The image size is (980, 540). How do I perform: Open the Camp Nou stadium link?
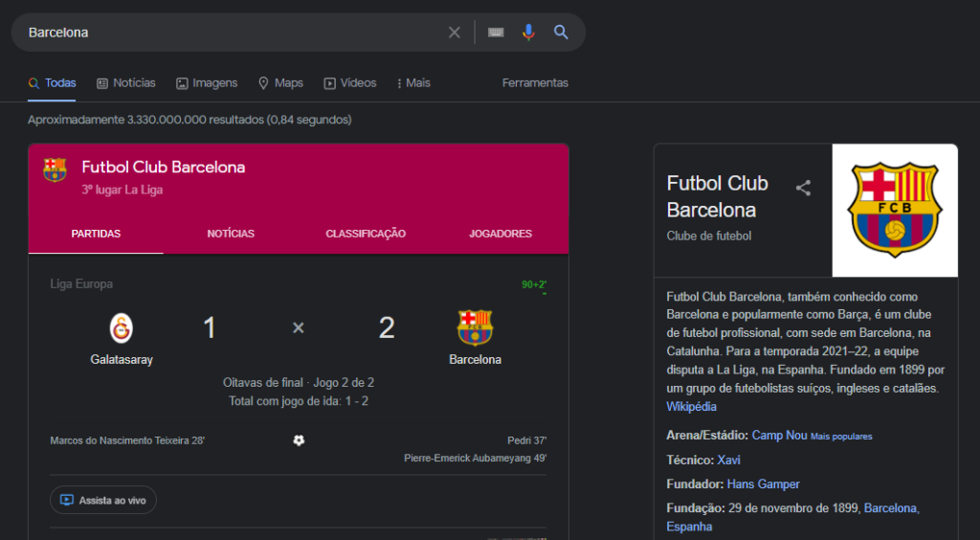coord(779,435)
